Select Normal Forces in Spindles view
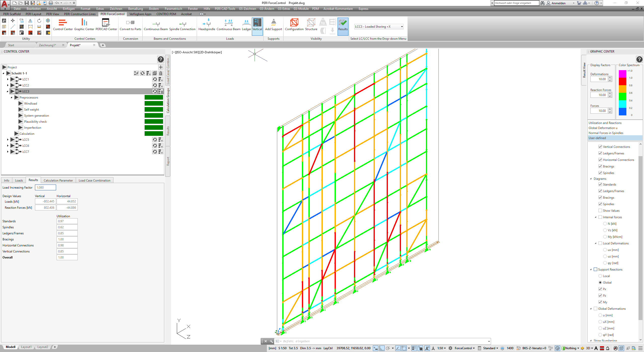Image resolution: width=644 pixels, height=352 pixels. 606,133
